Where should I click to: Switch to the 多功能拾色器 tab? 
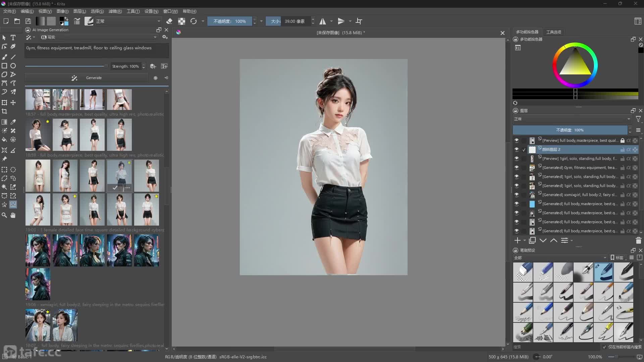tap(527, 32)
